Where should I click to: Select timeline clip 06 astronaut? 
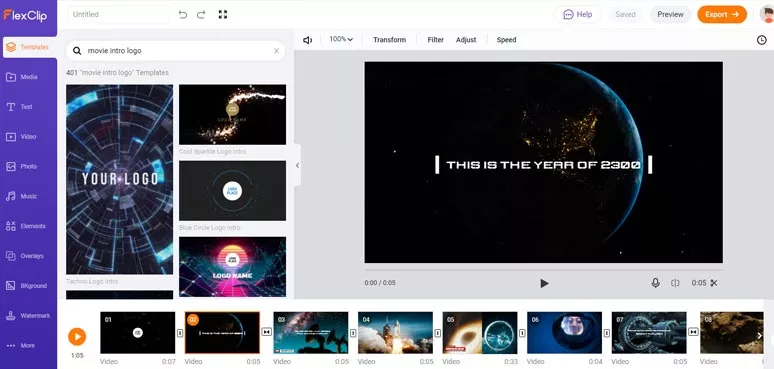564,332
